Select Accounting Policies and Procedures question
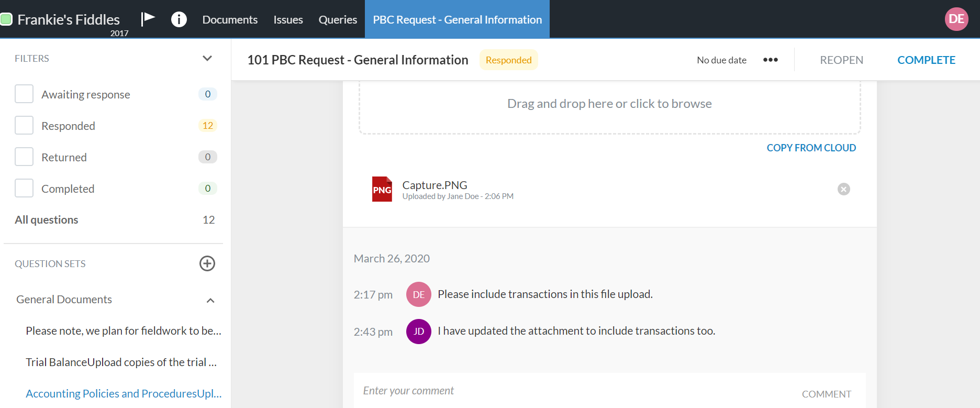The width and height of the screenshot is (980, 408). pos(124,393)
